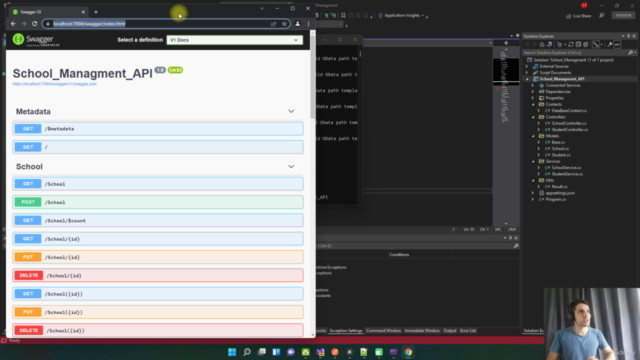Expand the GET /School endpoint
640x360 pixels.
pos(158,184)
